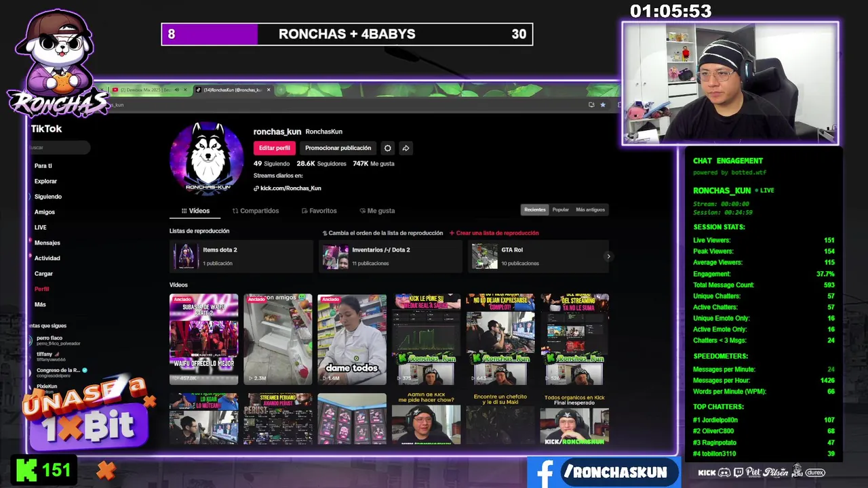
Task: Select Recientes sorting option
Action: point(534,209)
